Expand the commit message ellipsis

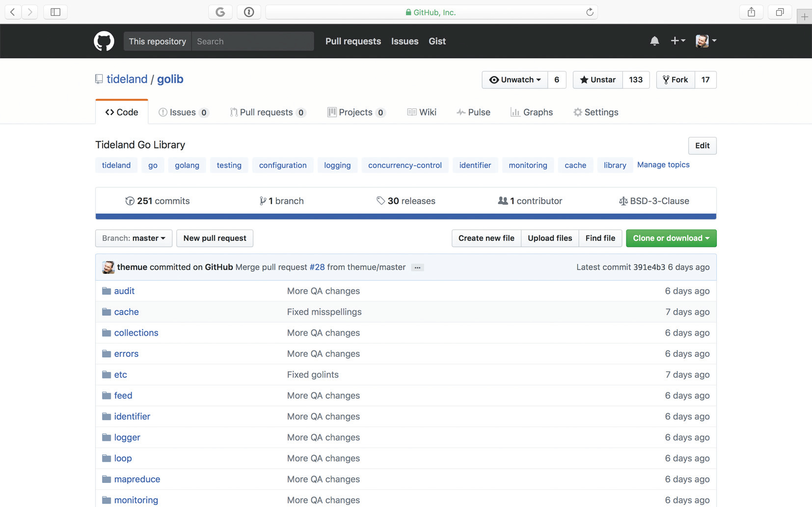point(417,267)
